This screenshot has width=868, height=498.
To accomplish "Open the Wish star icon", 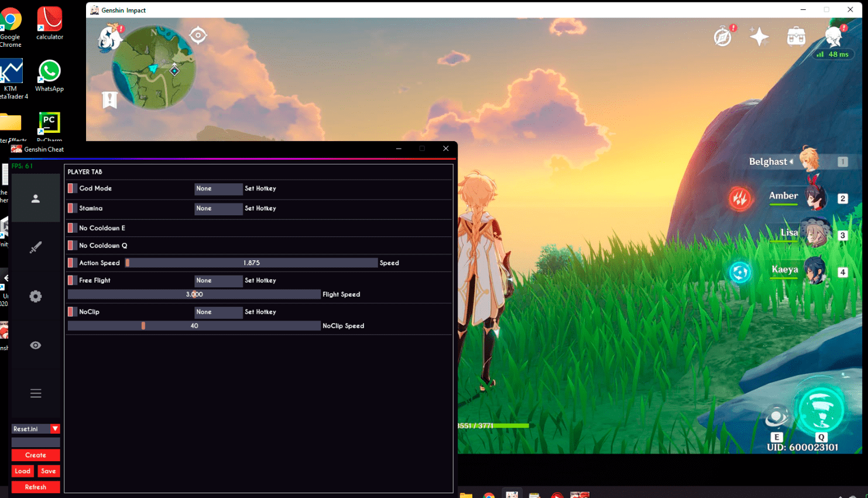I will (759, 36).
